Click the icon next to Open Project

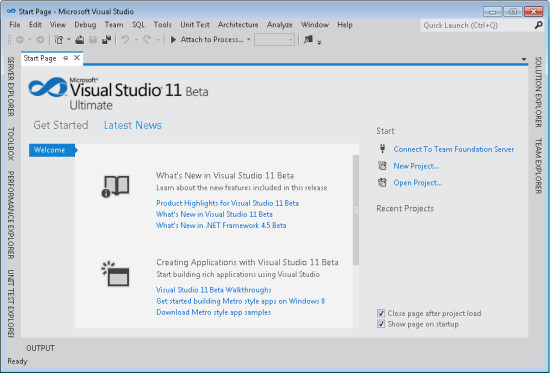(382, 182)
